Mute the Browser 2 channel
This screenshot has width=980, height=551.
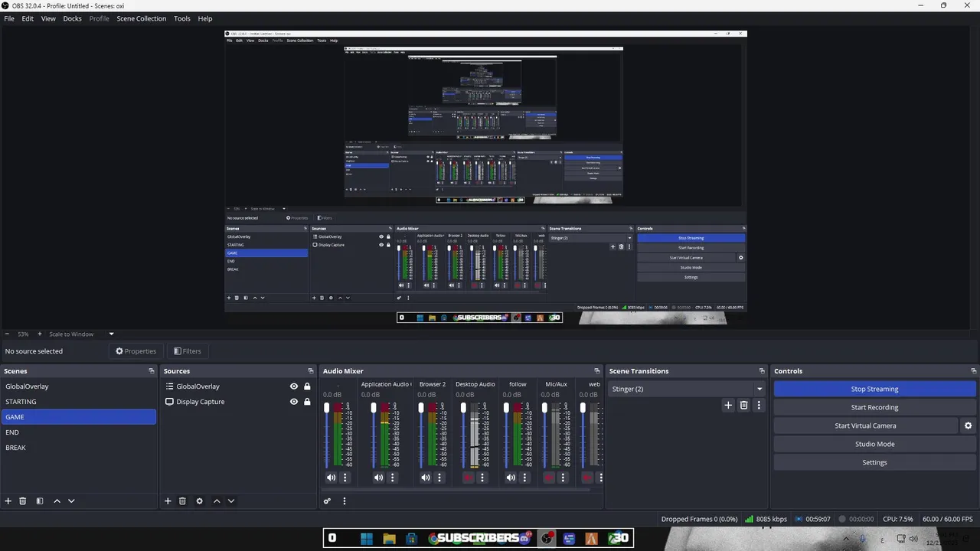[x=426, y=478]
